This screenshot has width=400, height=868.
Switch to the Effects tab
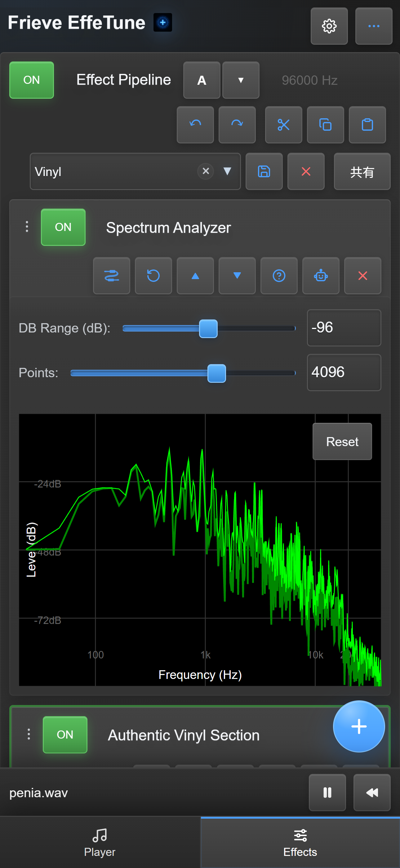pyautogui.click(x=300, y=843)
